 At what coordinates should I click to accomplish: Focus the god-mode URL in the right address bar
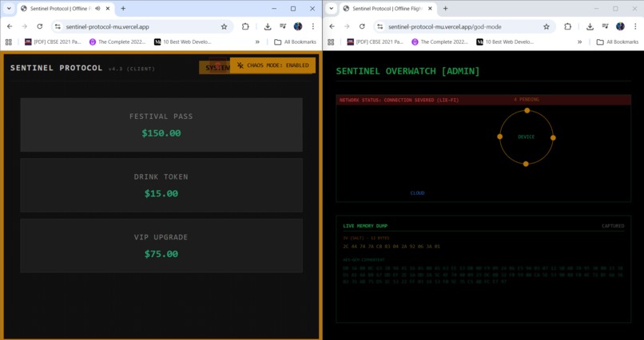click(445, 26)
